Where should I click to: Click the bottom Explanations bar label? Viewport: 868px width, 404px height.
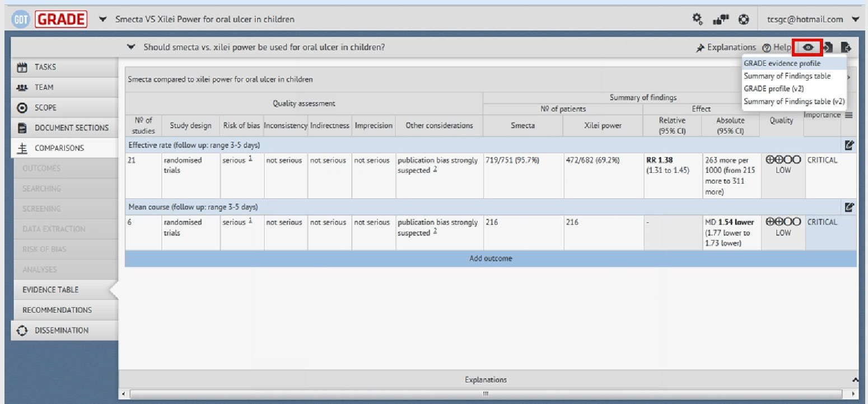(486, 380)
